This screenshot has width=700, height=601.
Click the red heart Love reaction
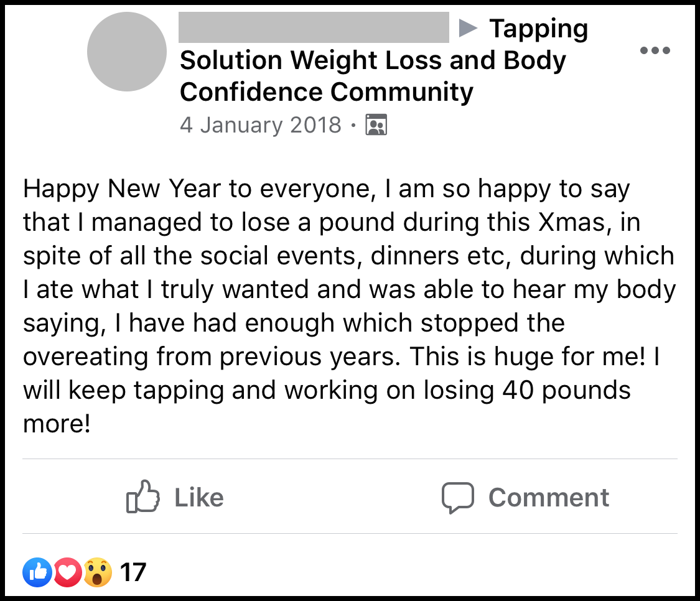click(67, 572)
